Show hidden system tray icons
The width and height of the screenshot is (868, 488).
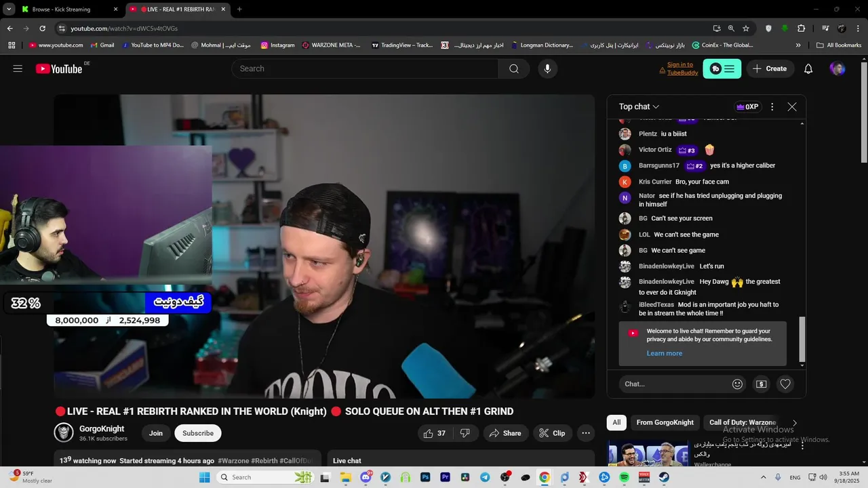click(x=763, y=477)
